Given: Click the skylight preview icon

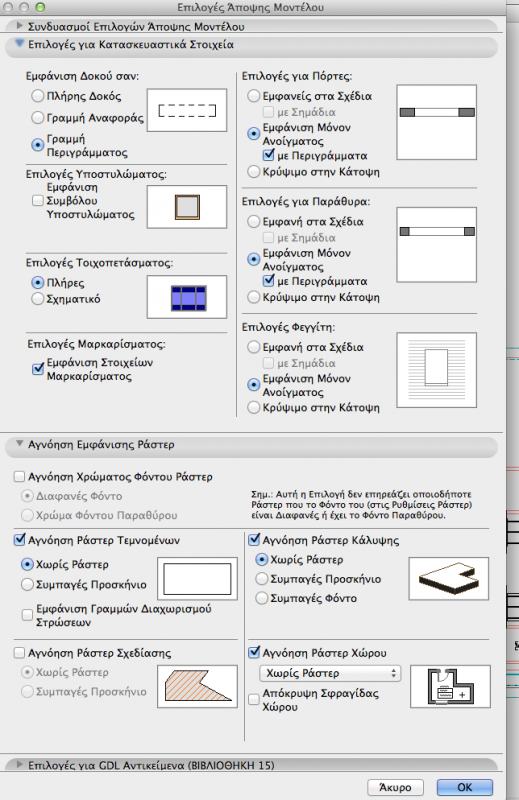Looking at the screenshot, I should [x=437, y=370].
